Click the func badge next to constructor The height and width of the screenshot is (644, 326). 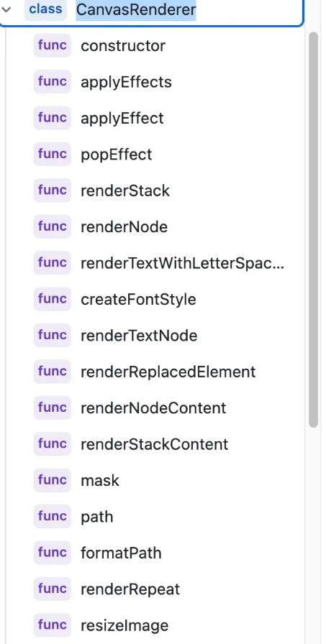(x=53, y=45)
